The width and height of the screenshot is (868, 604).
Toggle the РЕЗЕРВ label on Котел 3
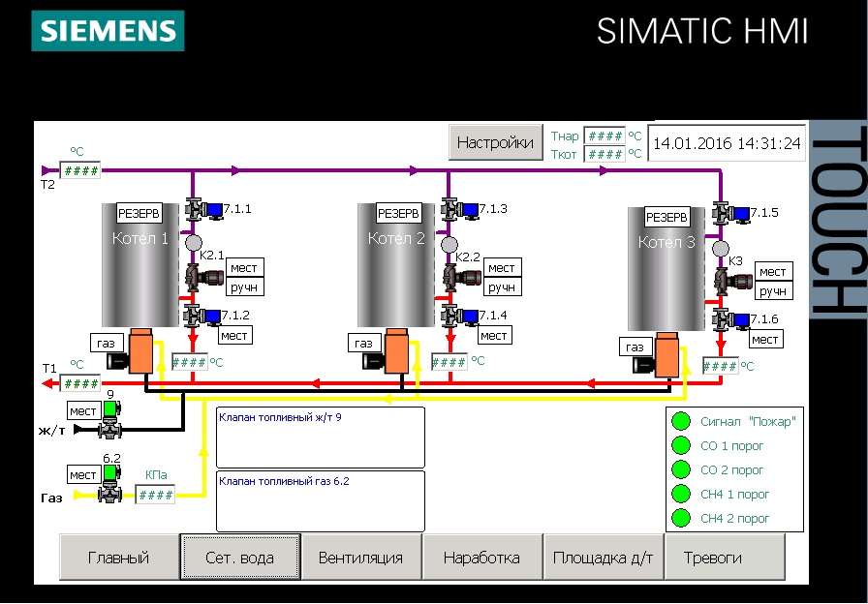[x=666, y=219]
